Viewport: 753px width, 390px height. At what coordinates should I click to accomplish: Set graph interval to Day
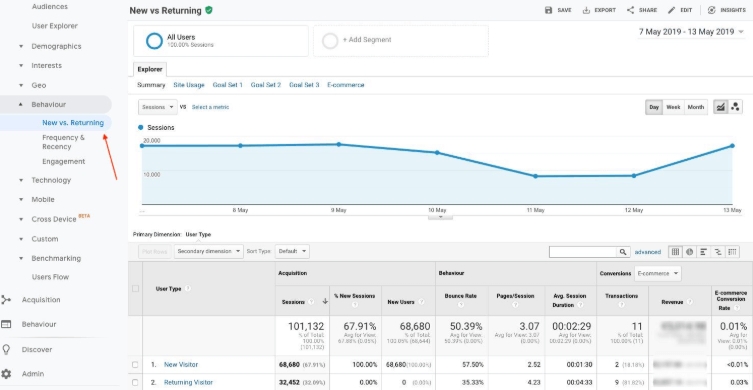click(654, 107)
